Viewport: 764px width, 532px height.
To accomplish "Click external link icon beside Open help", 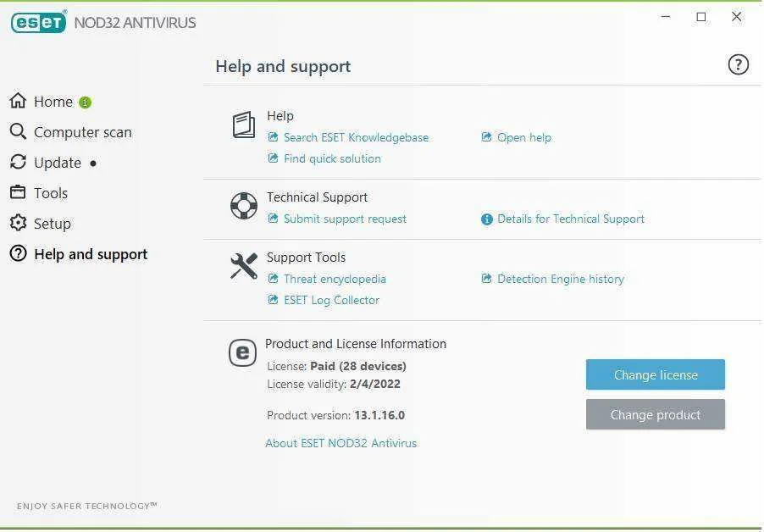I will click(486, 137).
